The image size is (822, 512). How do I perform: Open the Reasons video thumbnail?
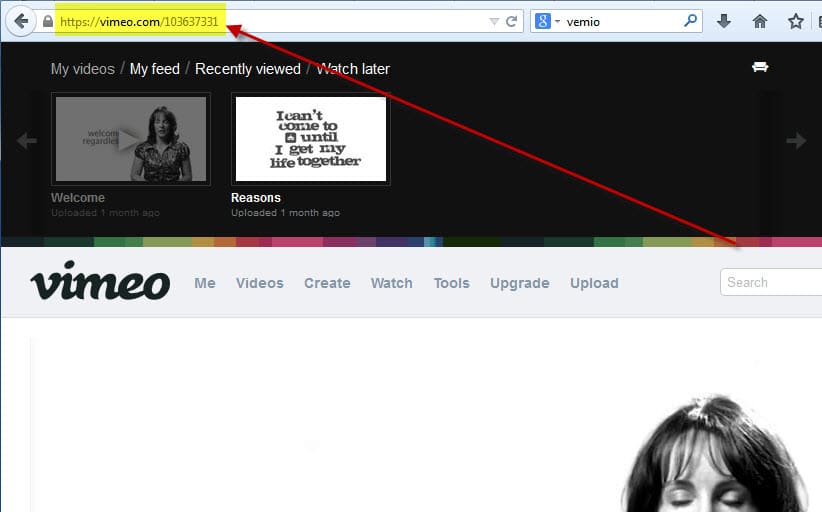tap(311, 139)
